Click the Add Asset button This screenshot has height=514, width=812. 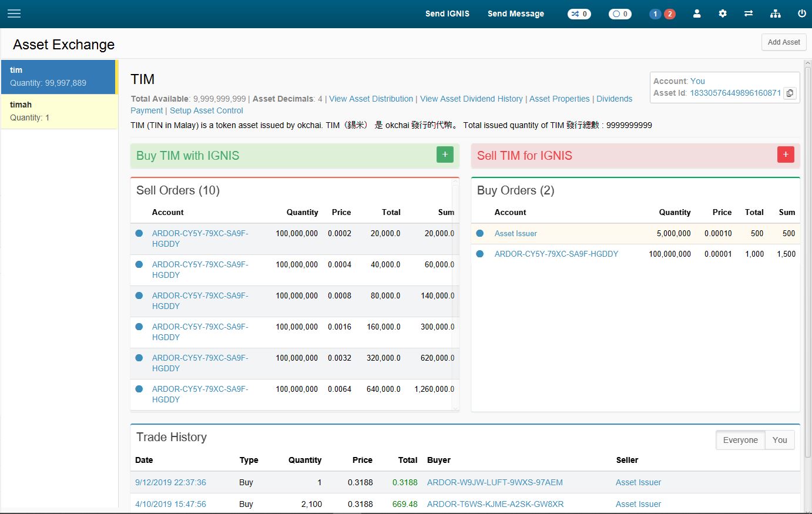coord(784,42)
